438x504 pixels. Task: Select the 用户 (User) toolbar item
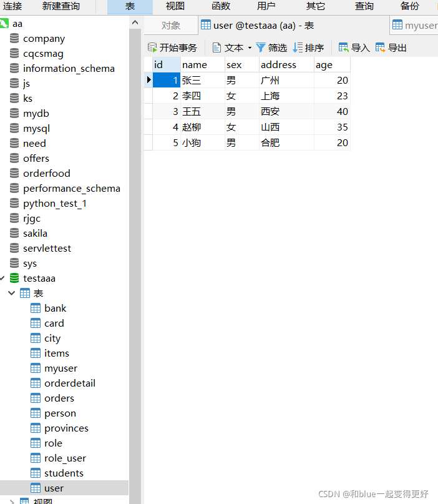point(266,6)
